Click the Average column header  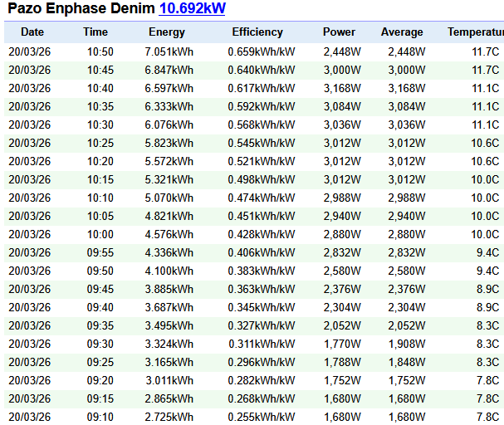click(402, 32)
